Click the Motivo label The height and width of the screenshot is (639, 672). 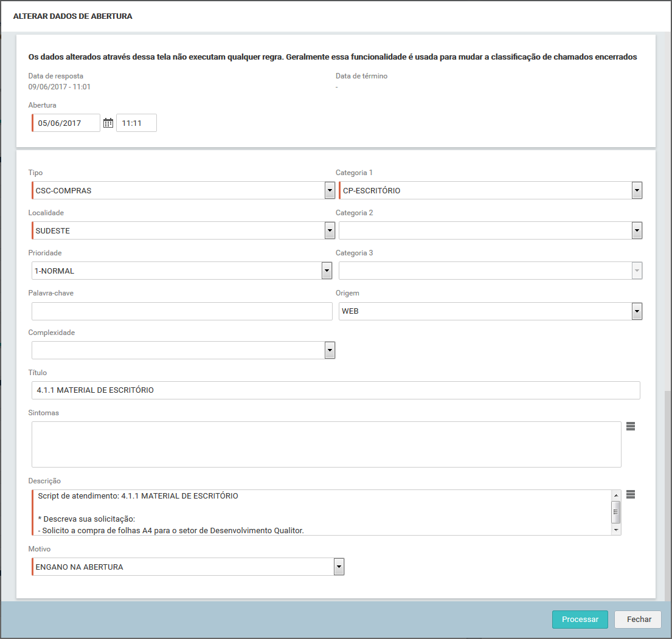coord(40,549)
